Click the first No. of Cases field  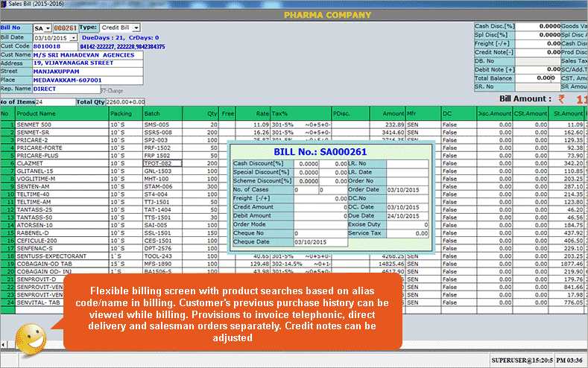pos(306,190)
